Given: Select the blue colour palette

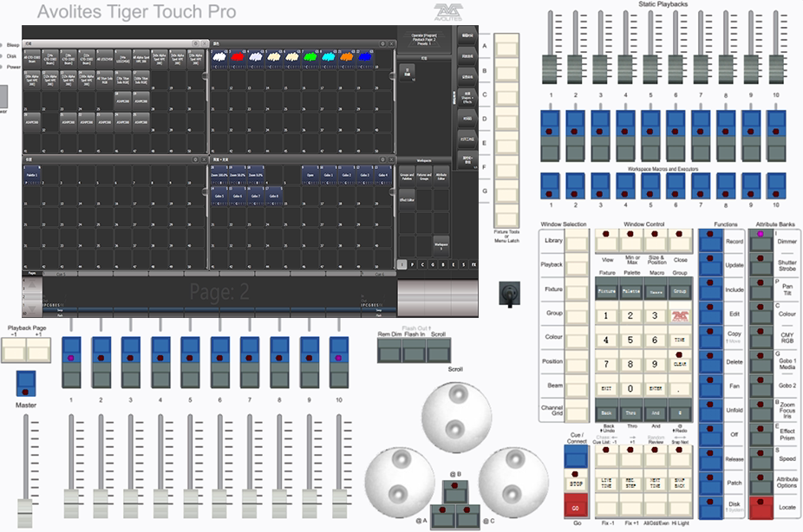Looking at the screenshot, I should tap(364, 59).
